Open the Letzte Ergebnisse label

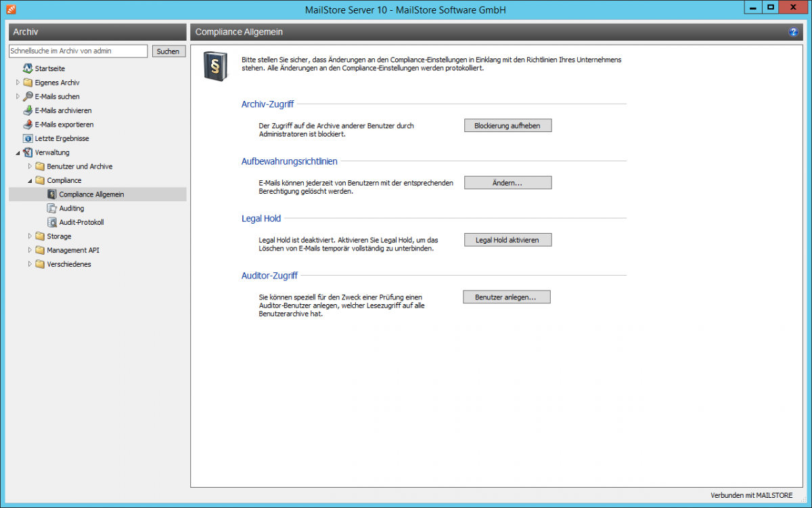click(x=62, y=138)
